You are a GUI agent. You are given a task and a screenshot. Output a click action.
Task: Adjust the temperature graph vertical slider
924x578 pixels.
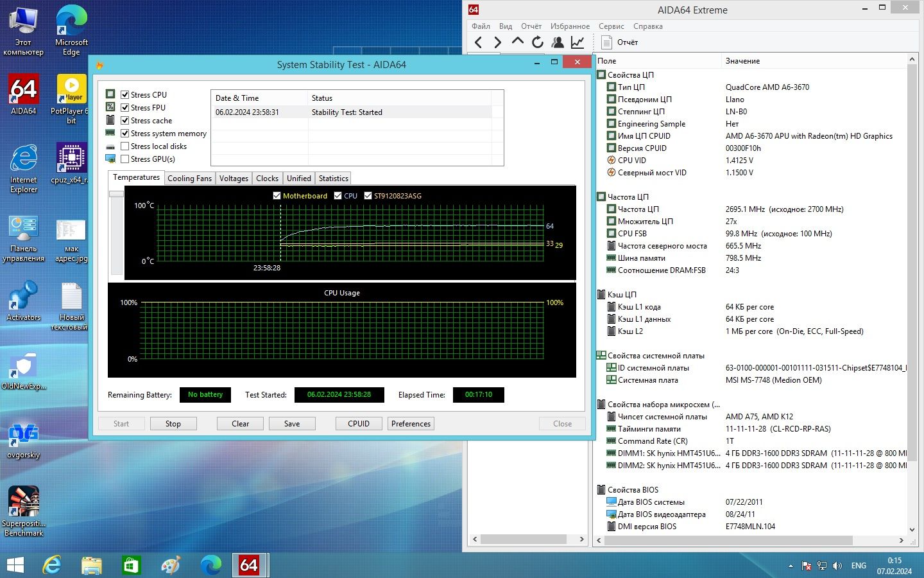116,193
